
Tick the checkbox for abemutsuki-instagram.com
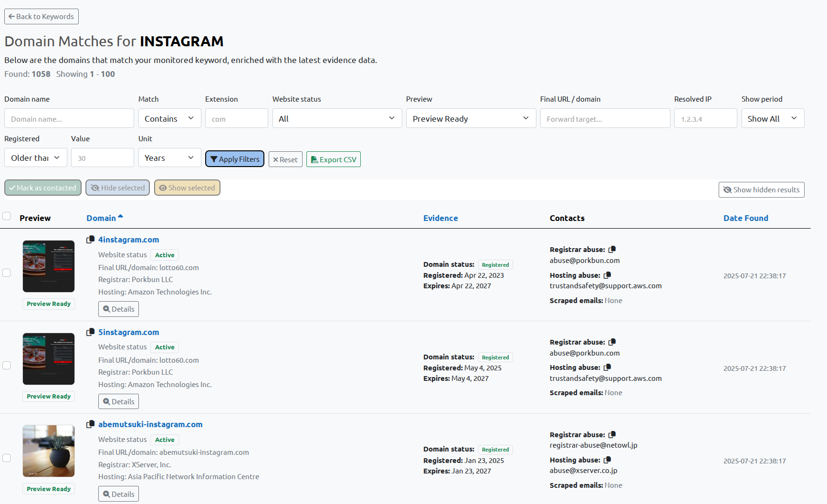point(7,458)
